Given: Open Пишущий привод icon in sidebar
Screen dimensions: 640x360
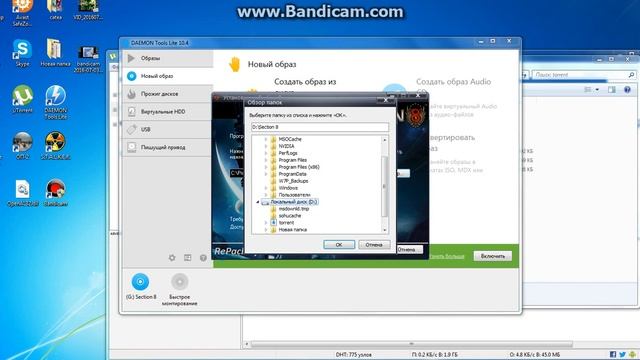Looking at the screenshot, I should pos(131,147).
